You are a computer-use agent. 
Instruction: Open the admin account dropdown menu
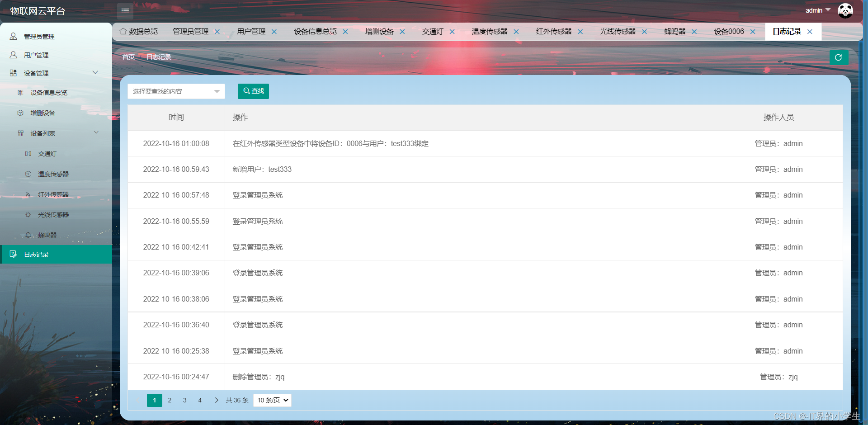(817, 10)
